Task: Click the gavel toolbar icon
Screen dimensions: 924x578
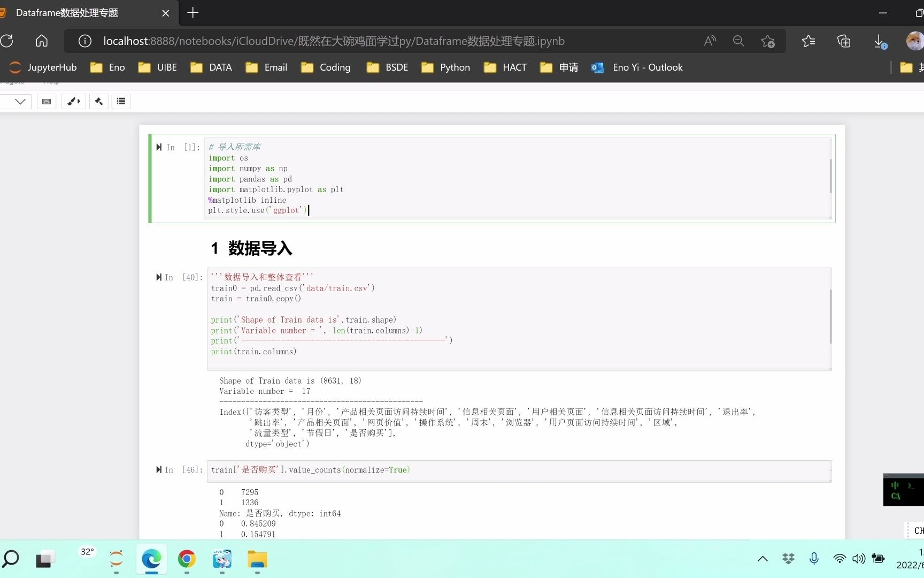Action: coord(98,101)
